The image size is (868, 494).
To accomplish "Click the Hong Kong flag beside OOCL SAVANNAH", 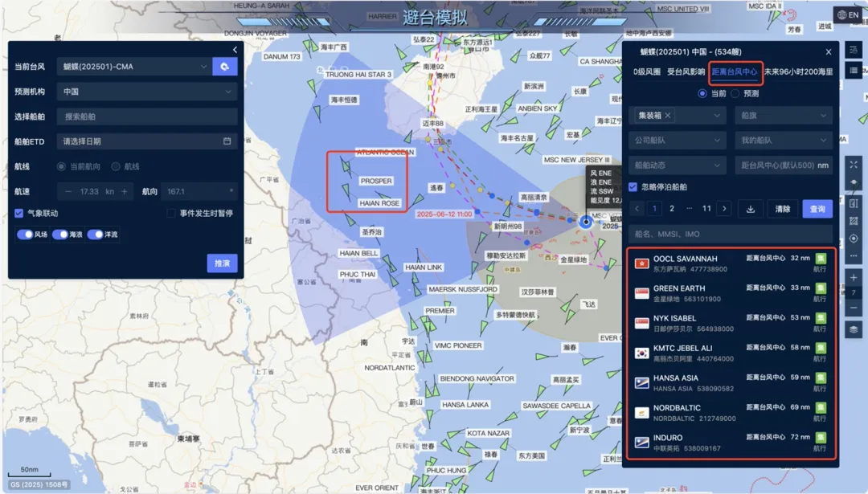I will 641,264.
